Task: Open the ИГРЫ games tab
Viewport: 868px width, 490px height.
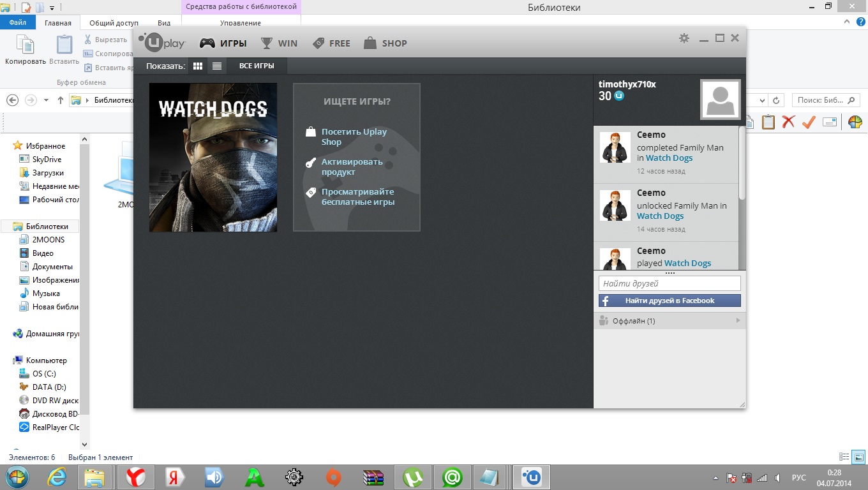Action: pyautogui.click(x=223, y=43)
